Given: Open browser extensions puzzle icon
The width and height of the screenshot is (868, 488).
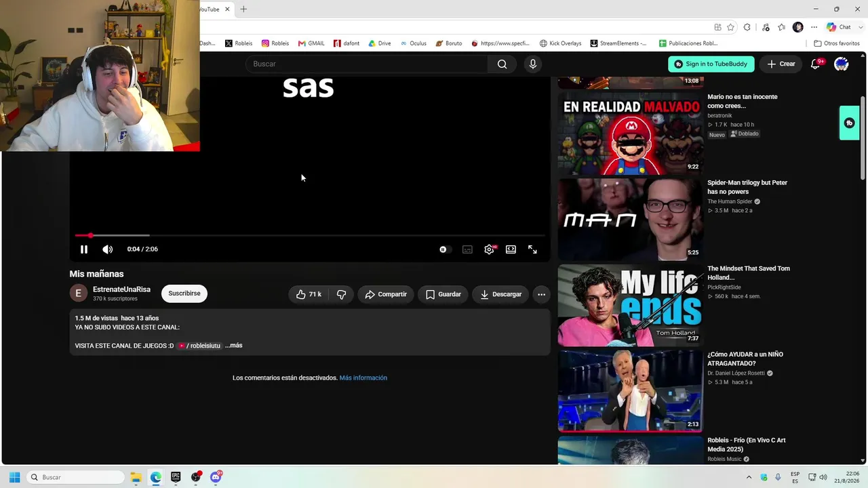Looking at the screenshot, I should coord(747,27).
